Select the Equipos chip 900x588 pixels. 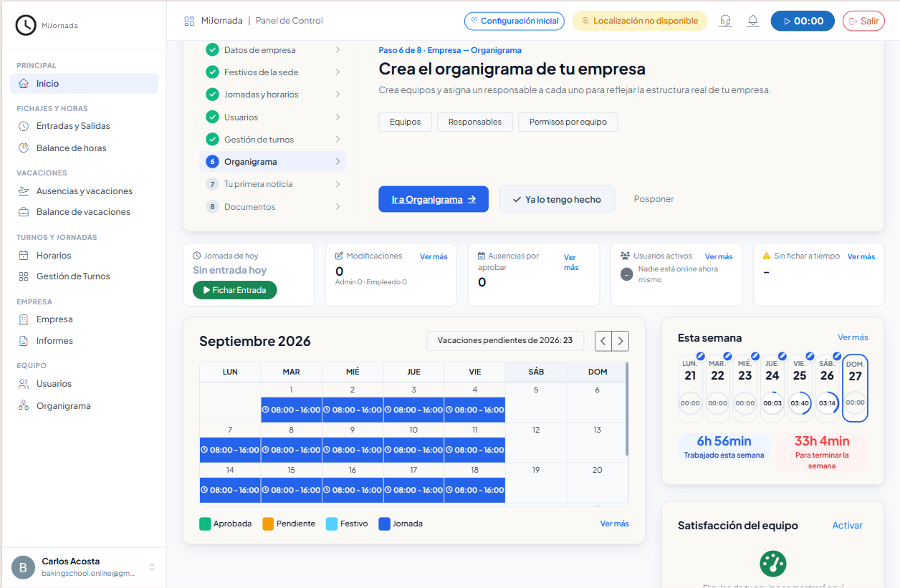[x=405, y=122]
